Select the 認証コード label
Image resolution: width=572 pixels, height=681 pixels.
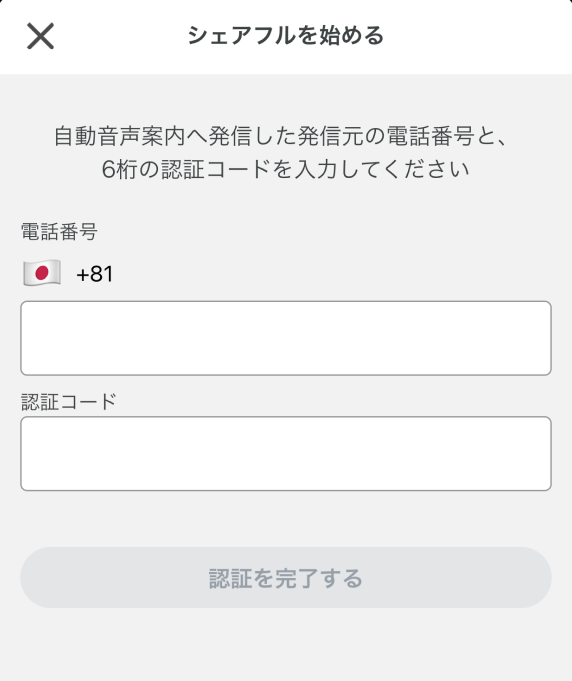[x=69, y=401]
